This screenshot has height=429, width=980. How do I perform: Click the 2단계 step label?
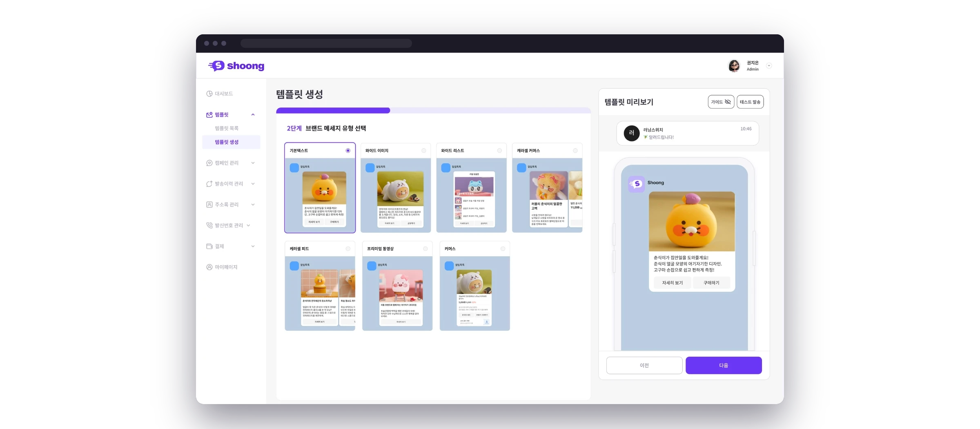click(x=294, y=128)
